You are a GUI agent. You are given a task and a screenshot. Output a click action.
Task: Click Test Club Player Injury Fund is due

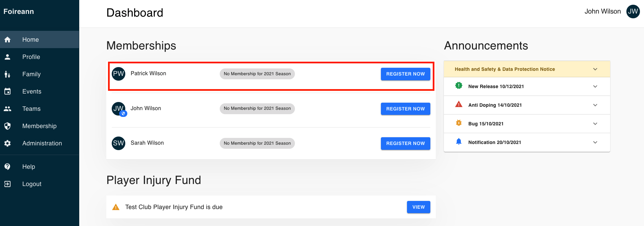pyautogui.click(x=174, y=207)
